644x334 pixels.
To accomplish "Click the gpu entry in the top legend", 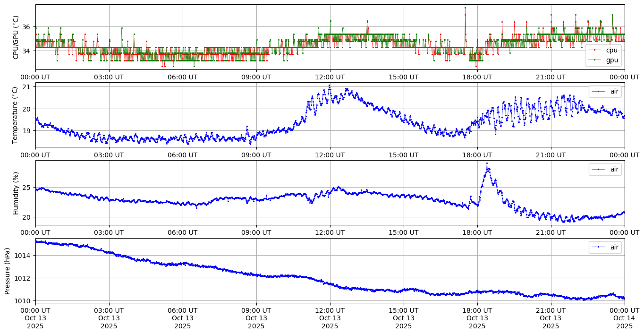I will [x=611, y=60].
